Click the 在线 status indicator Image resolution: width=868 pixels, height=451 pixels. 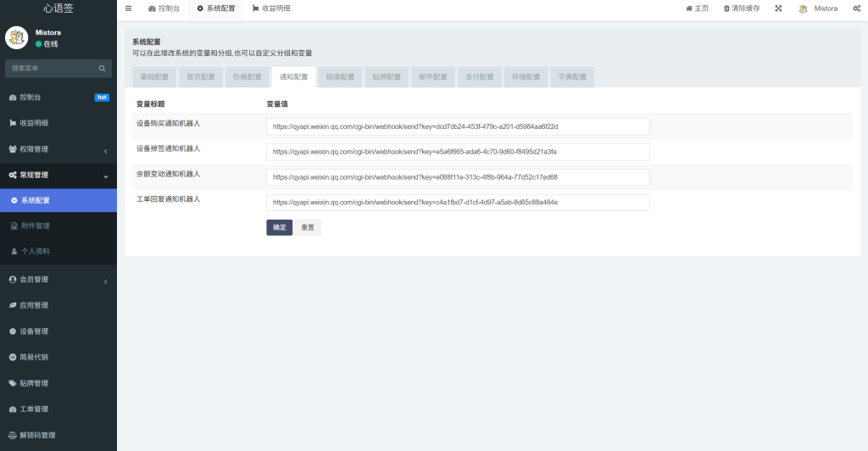pos(47,44)
